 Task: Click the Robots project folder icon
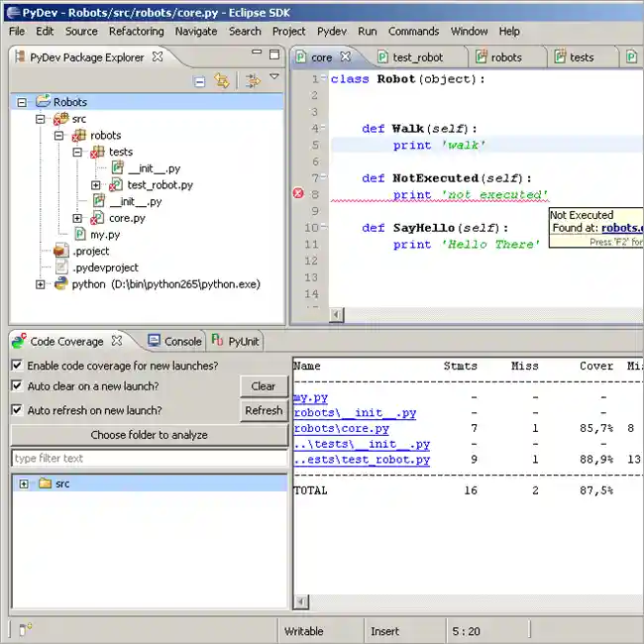[x=44, y=101]
